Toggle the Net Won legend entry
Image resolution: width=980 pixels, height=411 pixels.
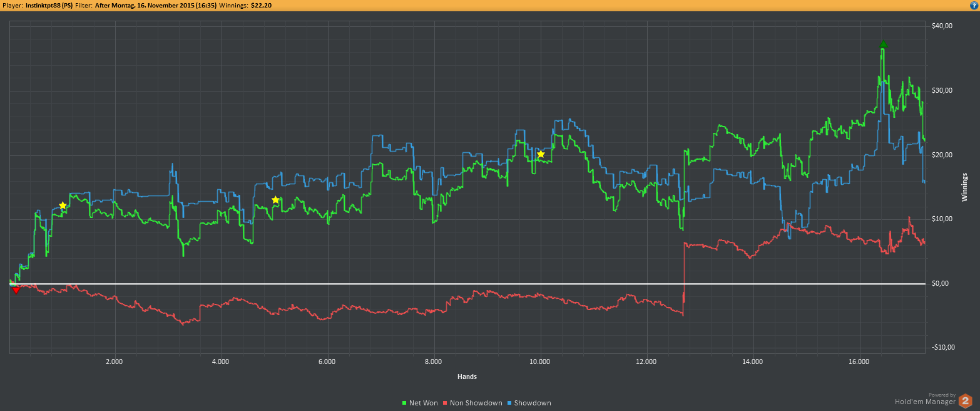click(x=419, y=403)
